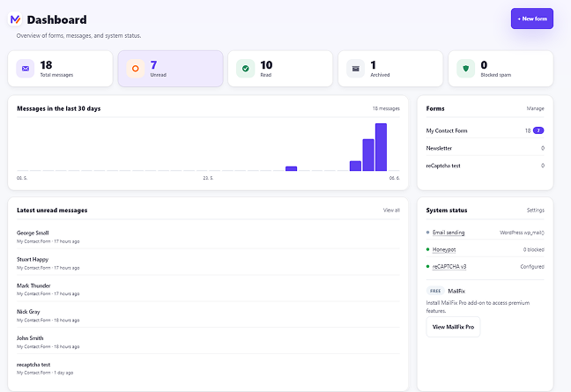
Task: Open the Manage link in Forms panel
Action: click(x=536, y=108)
